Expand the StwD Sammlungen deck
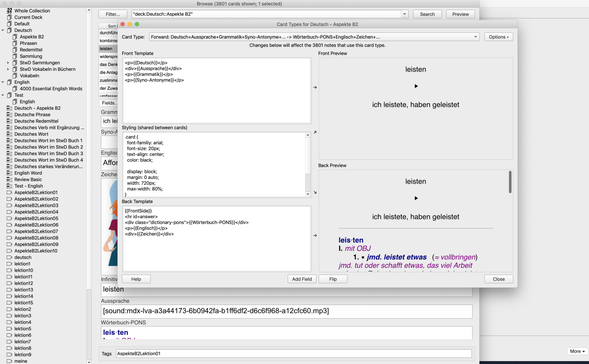 [8, 63]
